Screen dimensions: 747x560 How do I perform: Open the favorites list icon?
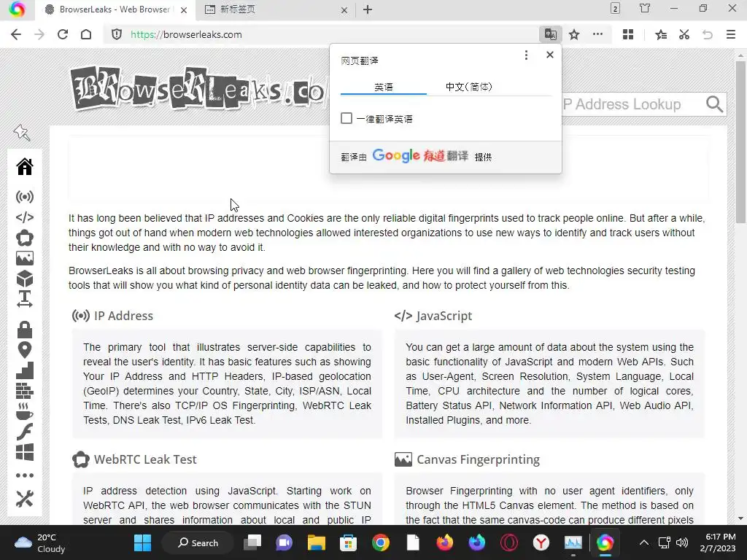661,34
